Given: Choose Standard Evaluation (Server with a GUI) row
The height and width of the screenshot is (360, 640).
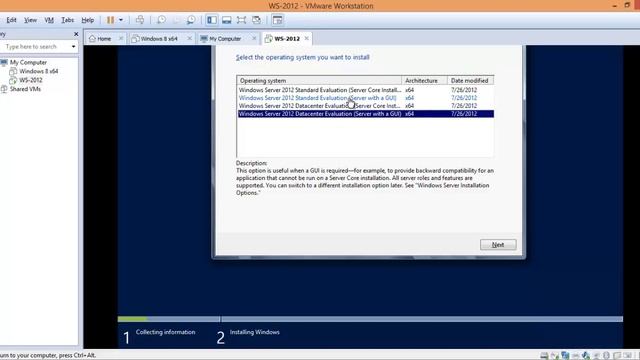Looking at the screenshot, I should pos(365,98).
